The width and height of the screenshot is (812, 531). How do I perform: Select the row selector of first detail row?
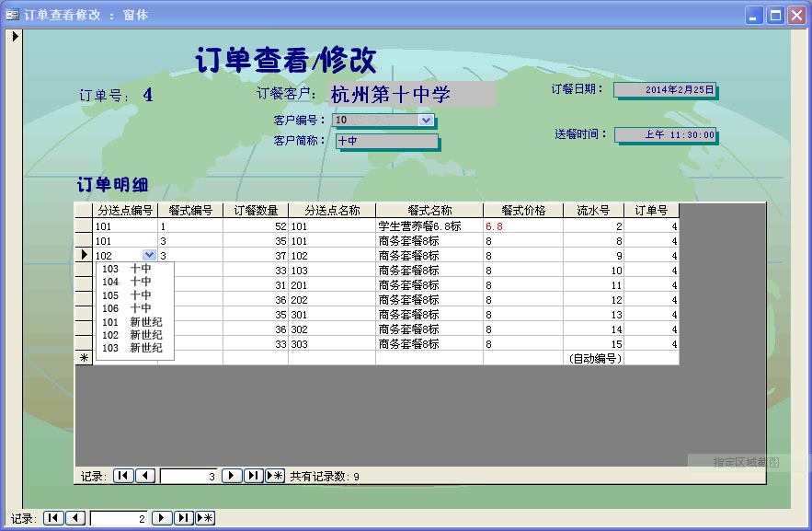pyautogui.click(x=84, y=225)
